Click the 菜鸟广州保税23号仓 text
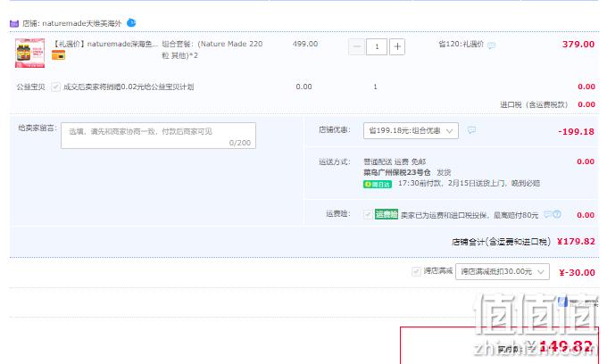The width and height of the screenshot is (607, 364). (x=397, y=172)
